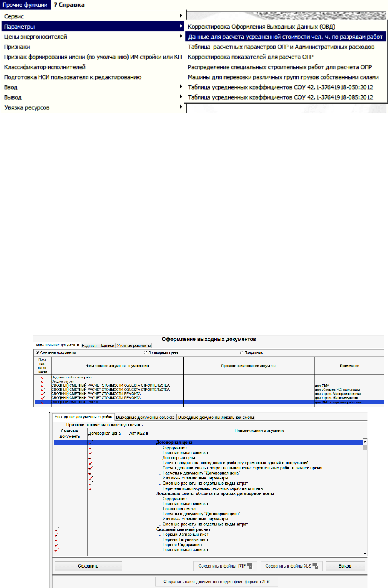
Task: Open Классификатор исполнителей menu entry
Action: pos(45,67)
